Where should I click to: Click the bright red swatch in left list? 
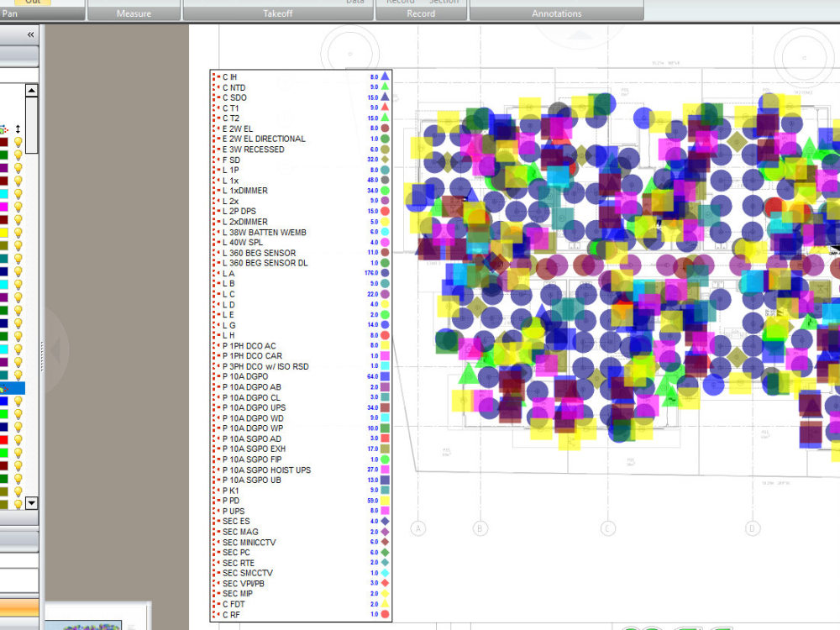pyautogui.click(x=3, y=440)
